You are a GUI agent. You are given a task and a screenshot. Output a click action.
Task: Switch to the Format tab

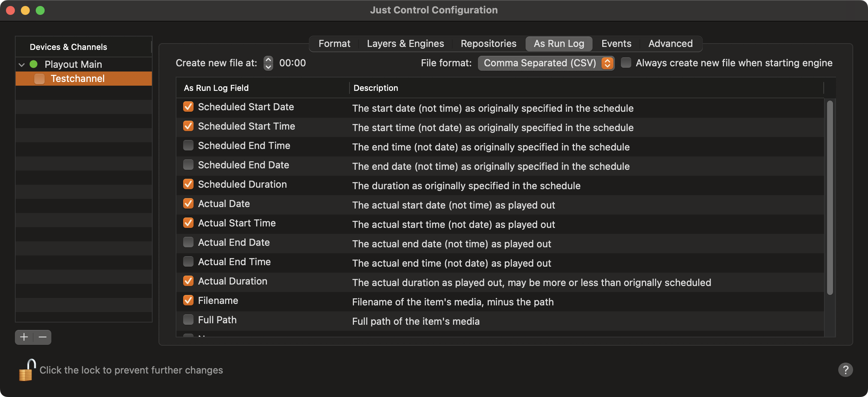click(x=334, y=44)
